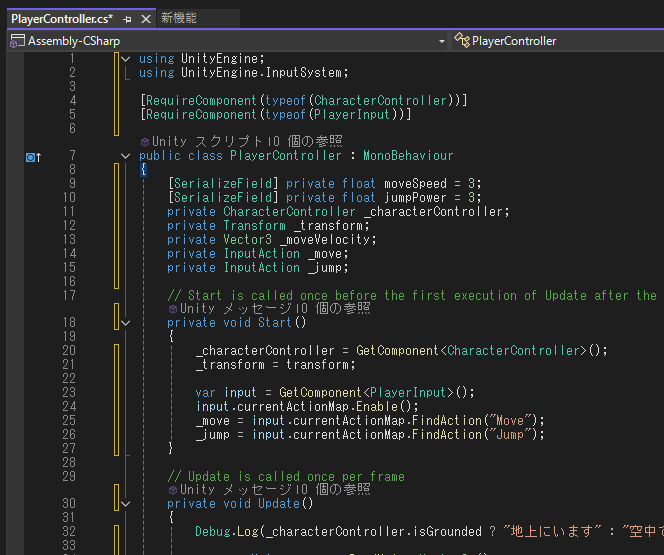Click the Unity message icon above Start()
The height and width of the screenshot is (555, 664).
(x=173, y=309)
